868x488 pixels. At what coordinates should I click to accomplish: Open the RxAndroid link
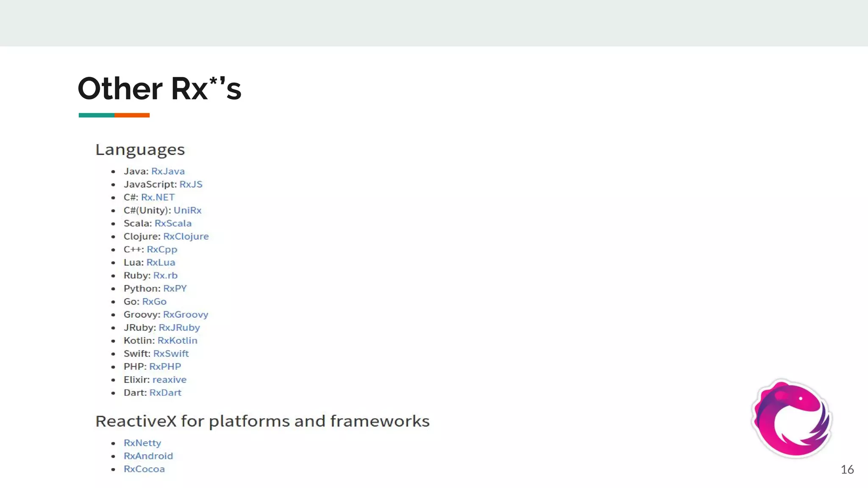click(x=148, y=456)
